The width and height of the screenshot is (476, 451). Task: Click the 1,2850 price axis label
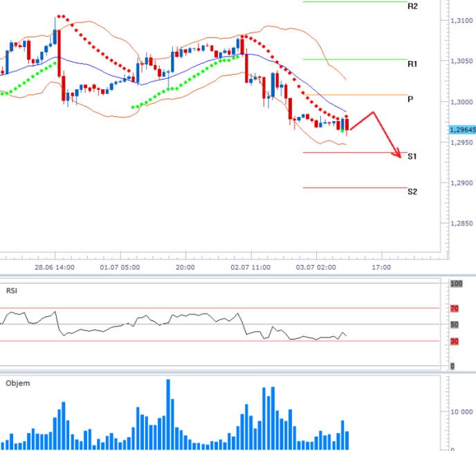pos(461,223)
